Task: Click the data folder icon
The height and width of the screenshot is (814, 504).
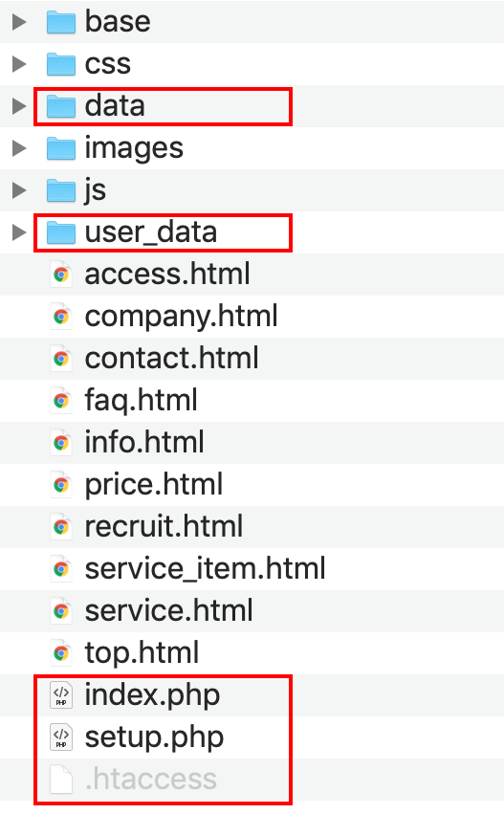Action: pyautogui.click(x=61, y=106)
